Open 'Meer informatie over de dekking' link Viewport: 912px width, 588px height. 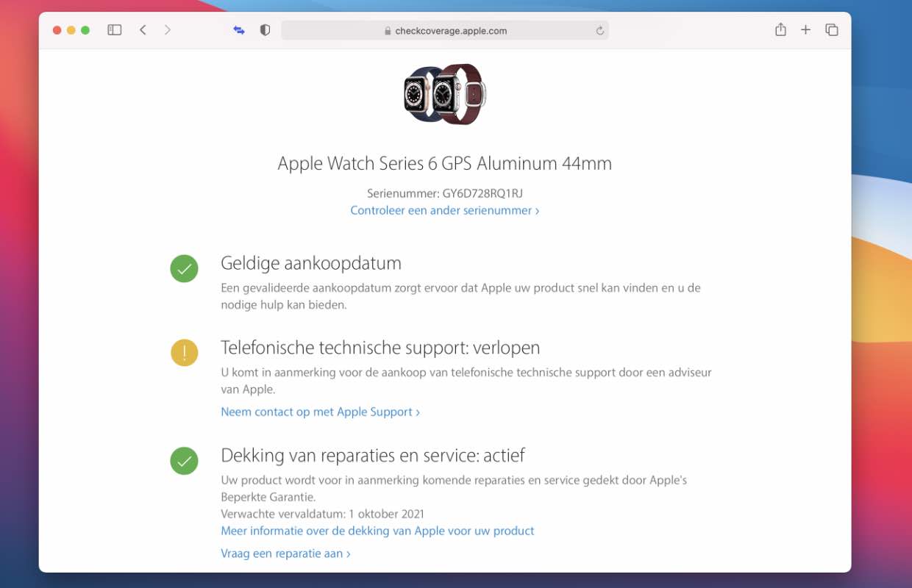click(377, 531)
